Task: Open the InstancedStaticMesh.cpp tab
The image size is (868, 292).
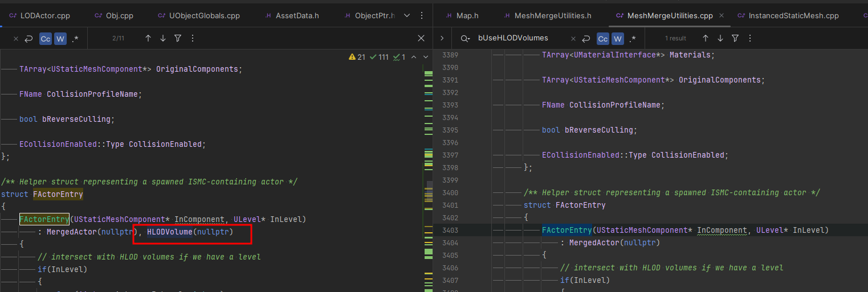Action: pos(787,15)
